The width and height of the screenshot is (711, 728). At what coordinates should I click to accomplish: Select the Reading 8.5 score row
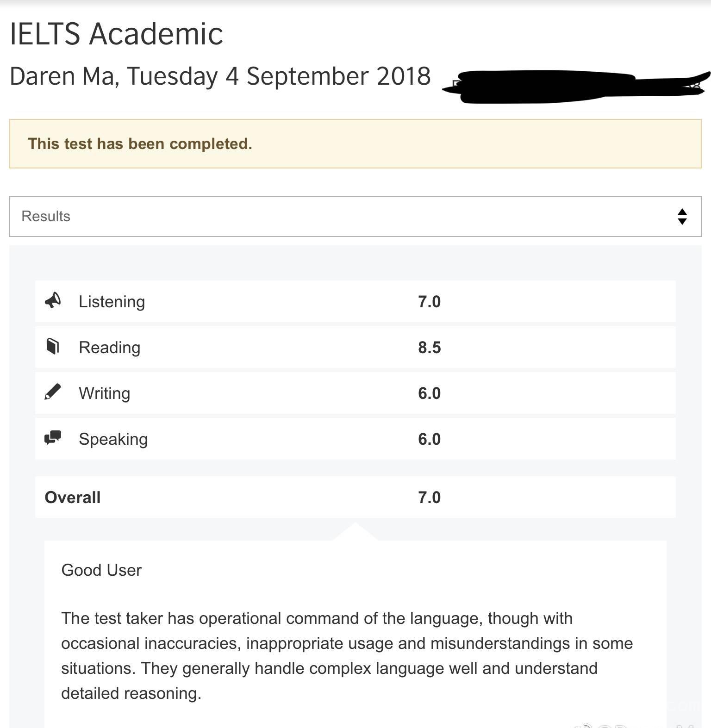[x=355, y=347]
